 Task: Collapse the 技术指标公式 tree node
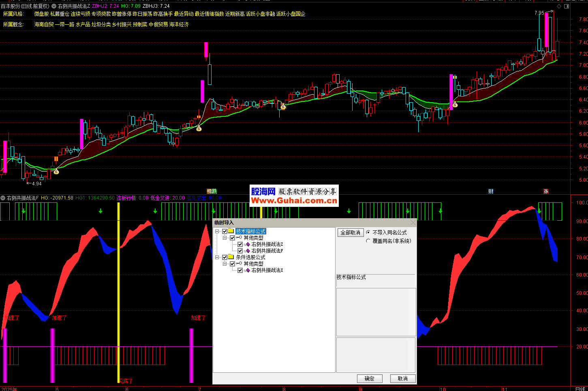tap(217, 232)
